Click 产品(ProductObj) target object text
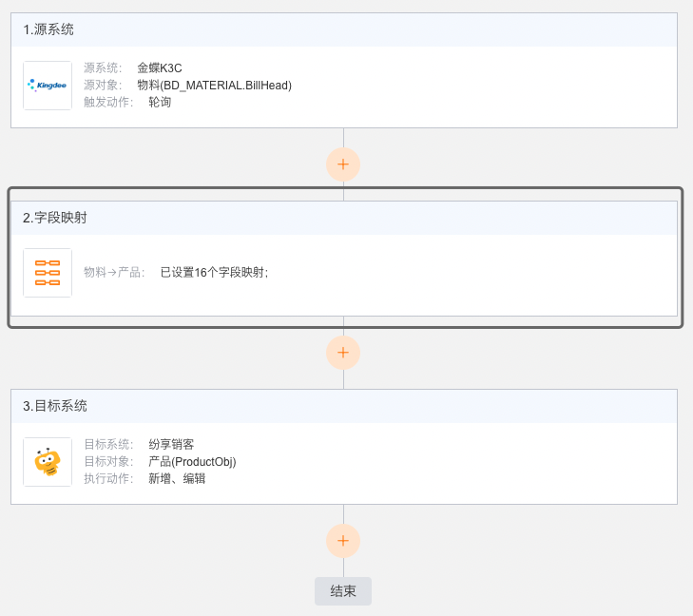 click(x=192, y=462)
